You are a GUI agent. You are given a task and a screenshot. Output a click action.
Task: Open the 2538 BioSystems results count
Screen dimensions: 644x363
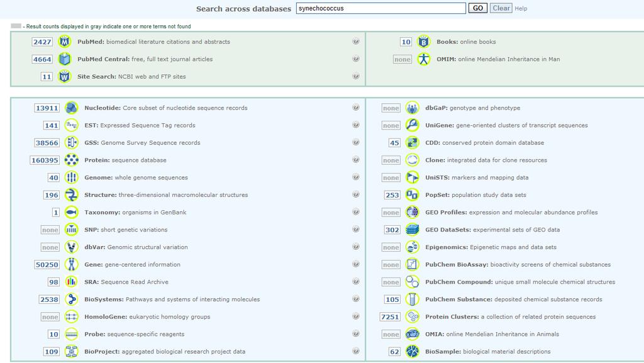(x=49, y=299)
